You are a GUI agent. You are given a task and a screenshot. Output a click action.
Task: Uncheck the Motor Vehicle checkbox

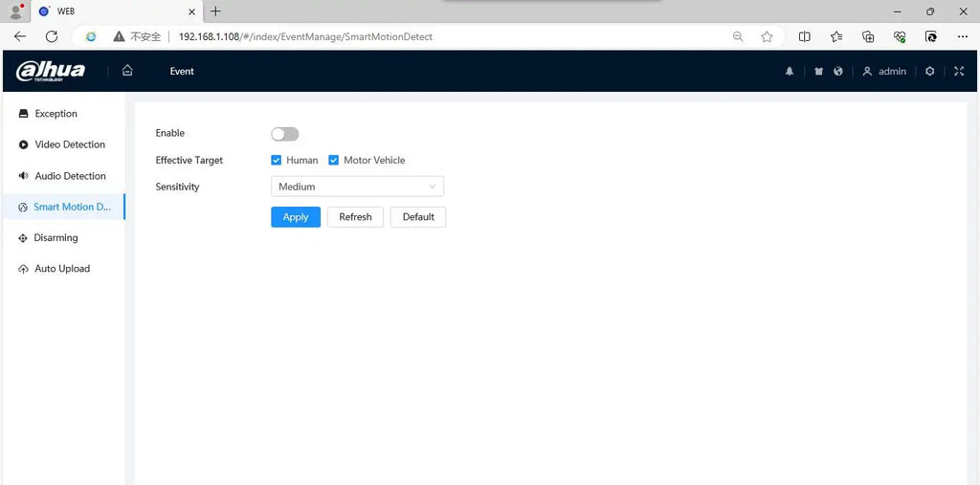click(x=334, y=161)
